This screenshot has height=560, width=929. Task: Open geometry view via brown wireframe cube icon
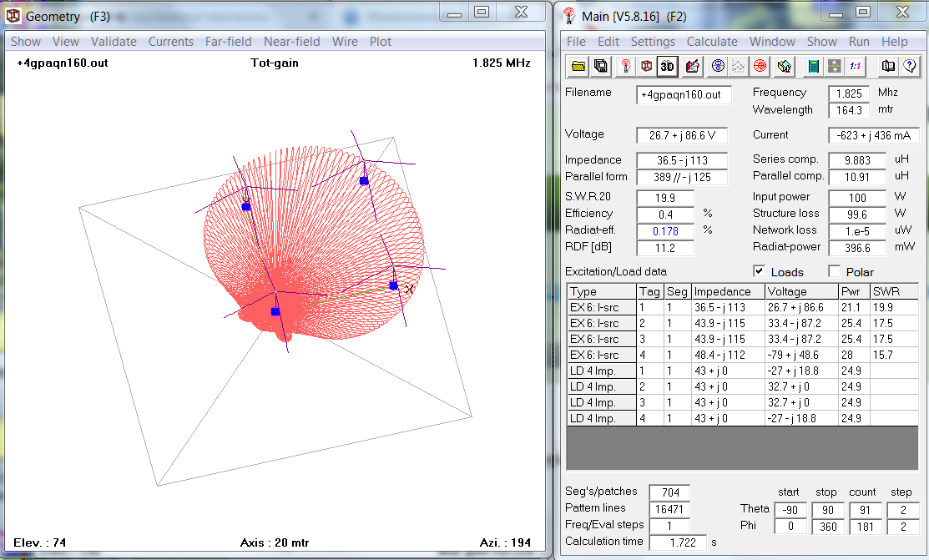pos(646,67)
